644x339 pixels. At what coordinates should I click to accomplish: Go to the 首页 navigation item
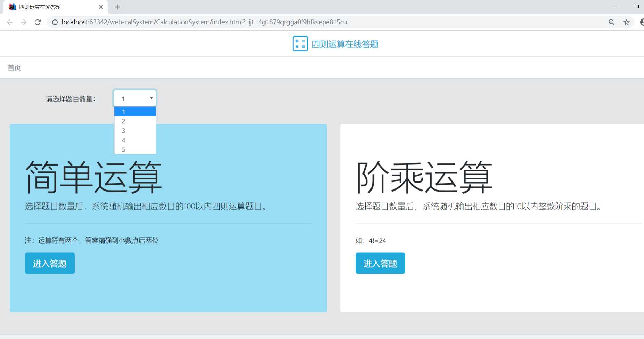[x=14, y=67]
